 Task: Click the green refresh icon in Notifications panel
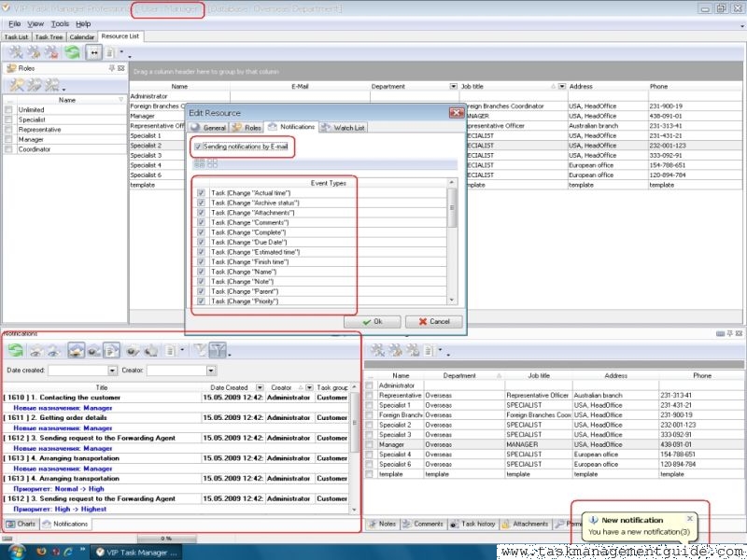point(15,351)
